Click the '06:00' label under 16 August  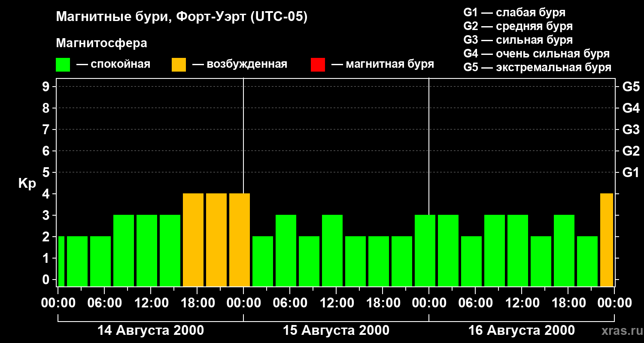point(475,303)
